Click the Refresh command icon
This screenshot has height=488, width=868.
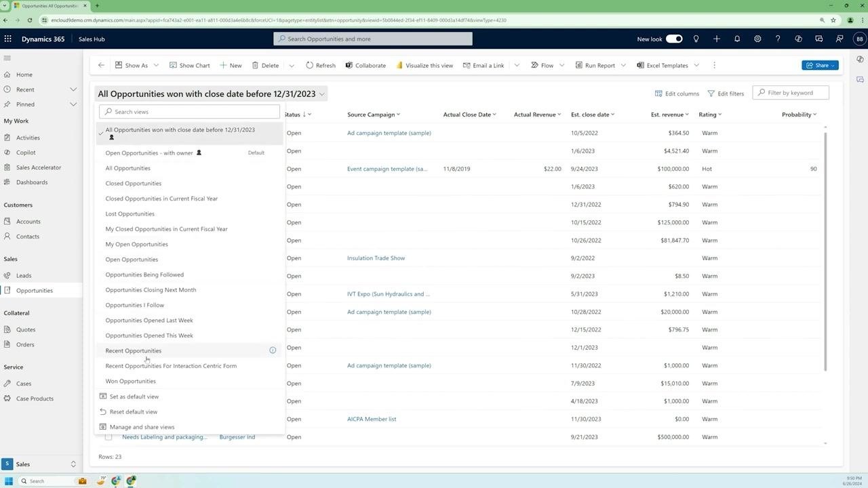[309, 65]
